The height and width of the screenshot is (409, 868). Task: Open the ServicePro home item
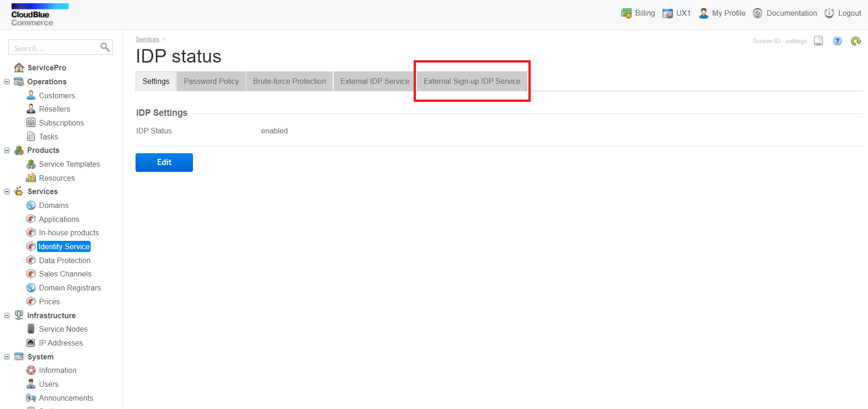tap(46, 68)
